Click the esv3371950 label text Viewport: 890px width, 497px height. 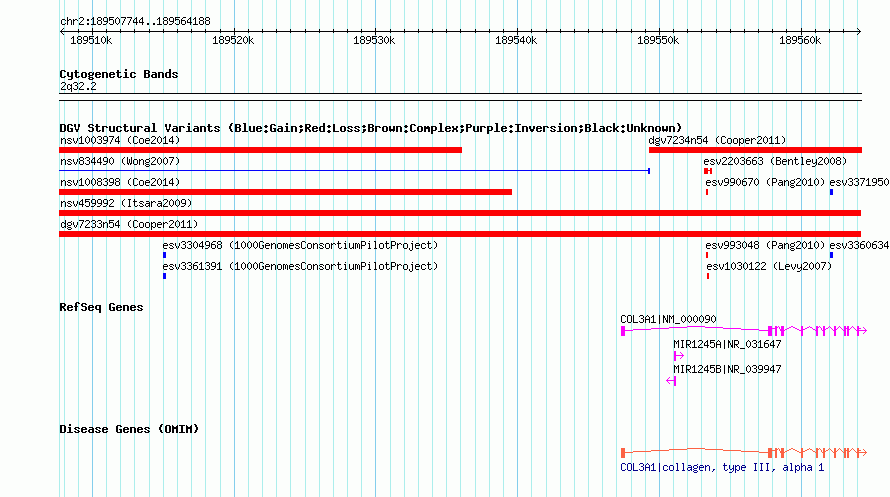pos(859,182)
